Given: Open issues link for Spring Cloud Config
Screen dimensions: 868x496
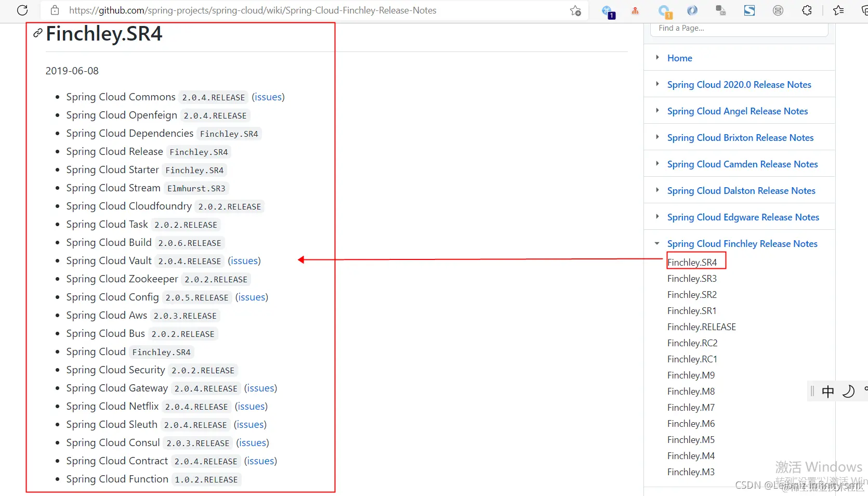Looking at the screenshot, I should pyautogui.click(x=252, y=297).
